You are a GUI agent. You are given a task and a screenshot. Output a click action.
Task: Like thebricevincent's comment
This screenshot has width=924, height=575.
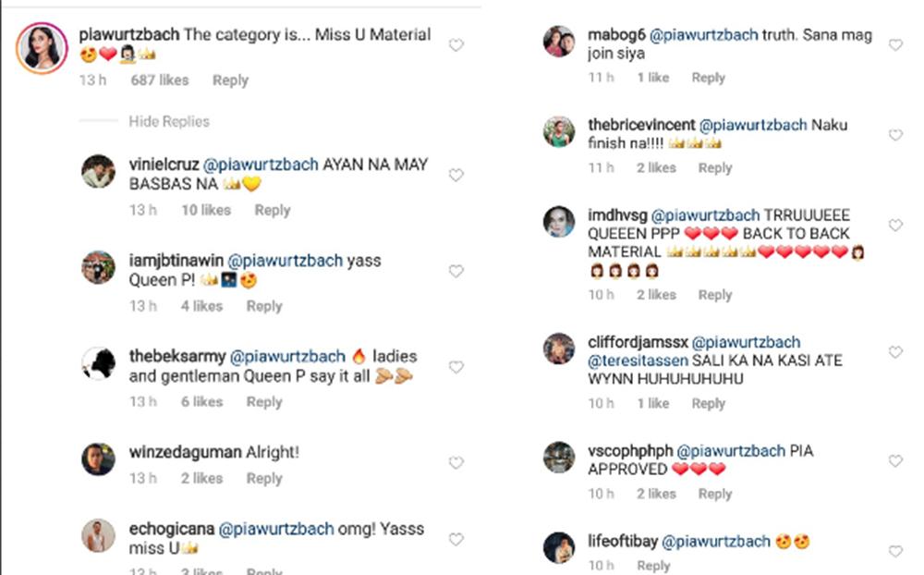point(894,135)
